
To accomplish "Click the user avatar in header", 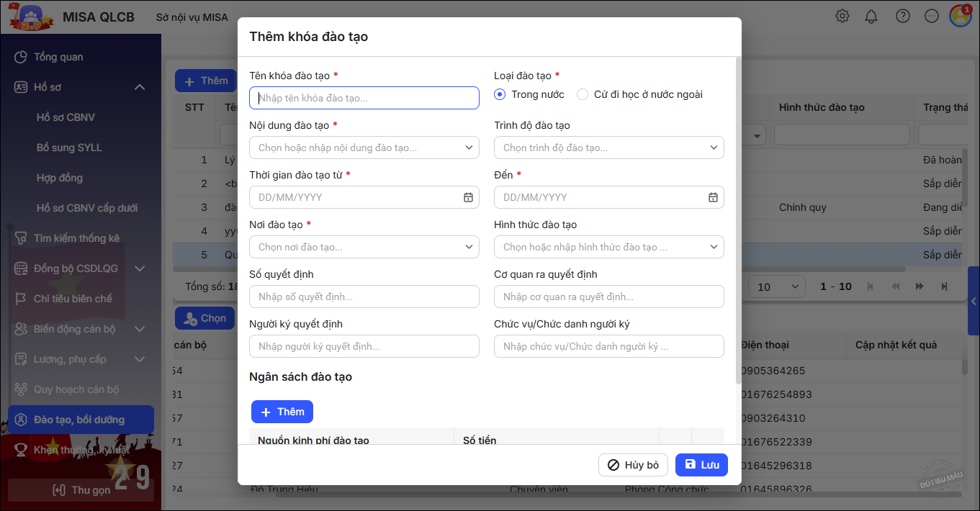I will (x=961, y=16).
